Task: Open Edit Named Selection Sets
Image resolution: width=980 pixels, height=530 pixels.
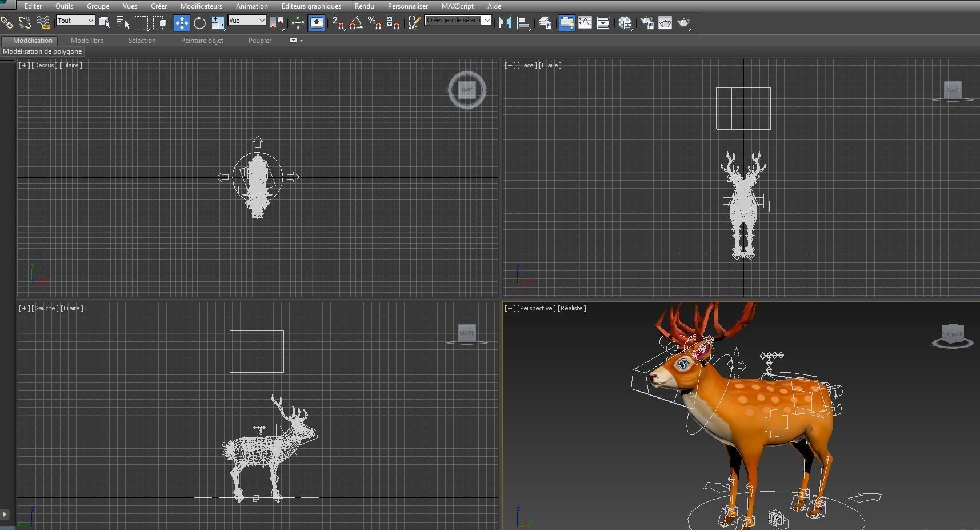Action: 414,23
